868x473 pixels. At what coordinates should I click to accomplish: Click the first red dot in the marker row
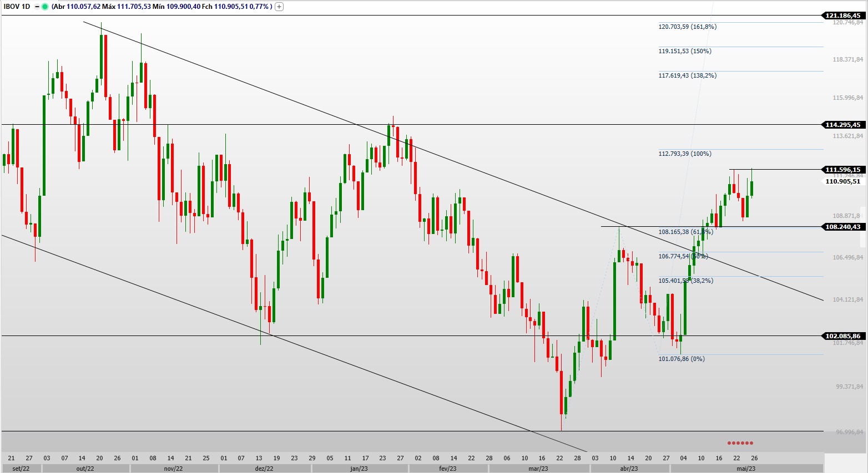(x=729, y=443)
